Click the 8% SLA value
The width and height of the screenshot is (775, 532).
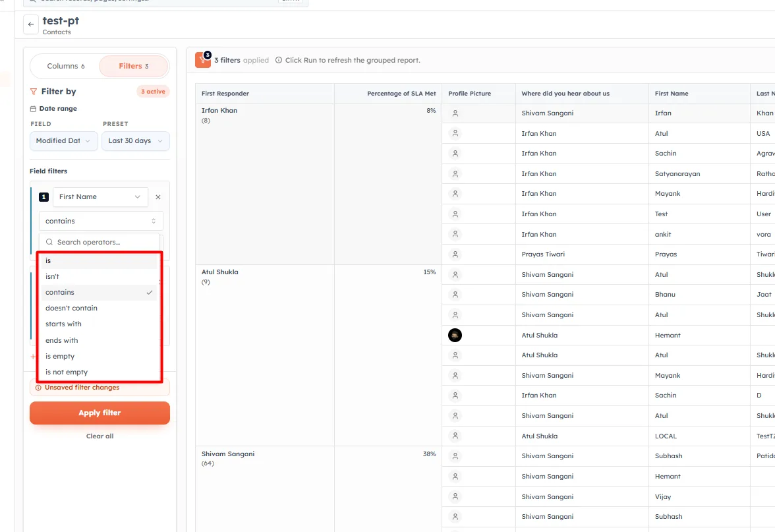(431, 111)
